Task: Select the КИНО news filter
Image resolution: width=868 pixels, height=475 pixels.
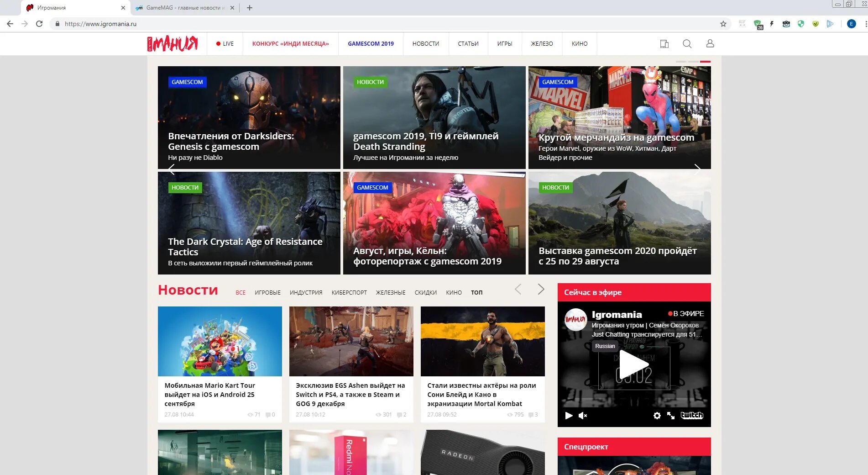Action: (454, 292)
